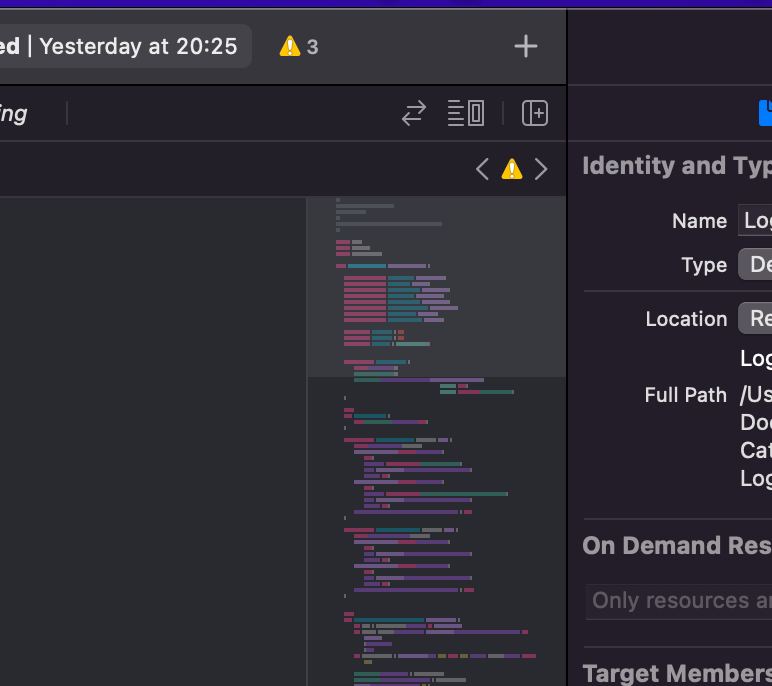Click into the Name text field
The height and width of the screenshot is (686, 772).
(x=756, y=221)
